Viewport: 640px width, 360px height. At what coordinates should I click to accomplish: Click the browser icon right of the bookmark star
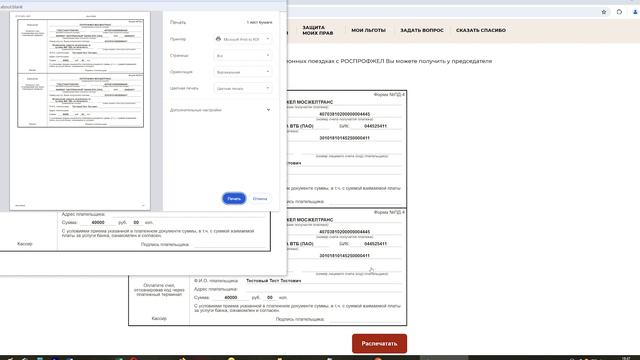point(619,12)
